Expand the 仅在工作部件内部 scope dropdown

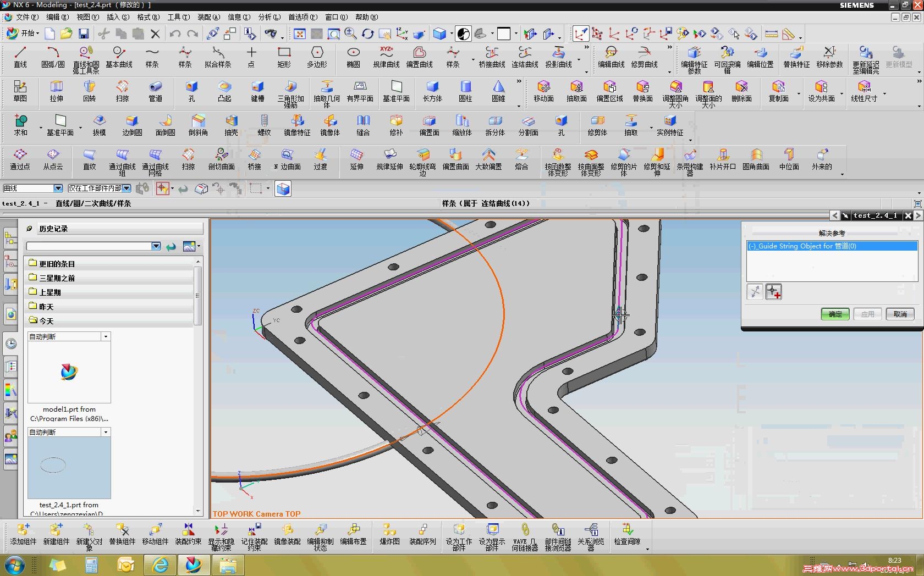click(x=127, y=189)
